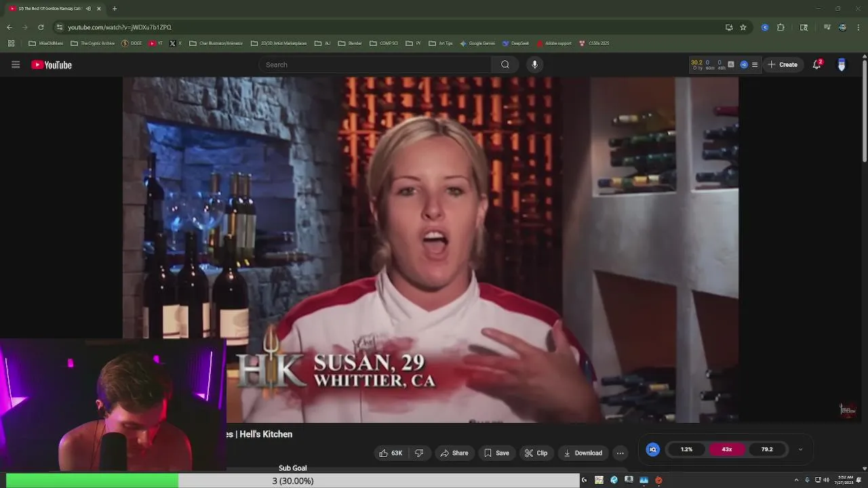Open the blue swirl app in the taskbar
The width and height of the screenshot is (868, 488).
(614, 480)
